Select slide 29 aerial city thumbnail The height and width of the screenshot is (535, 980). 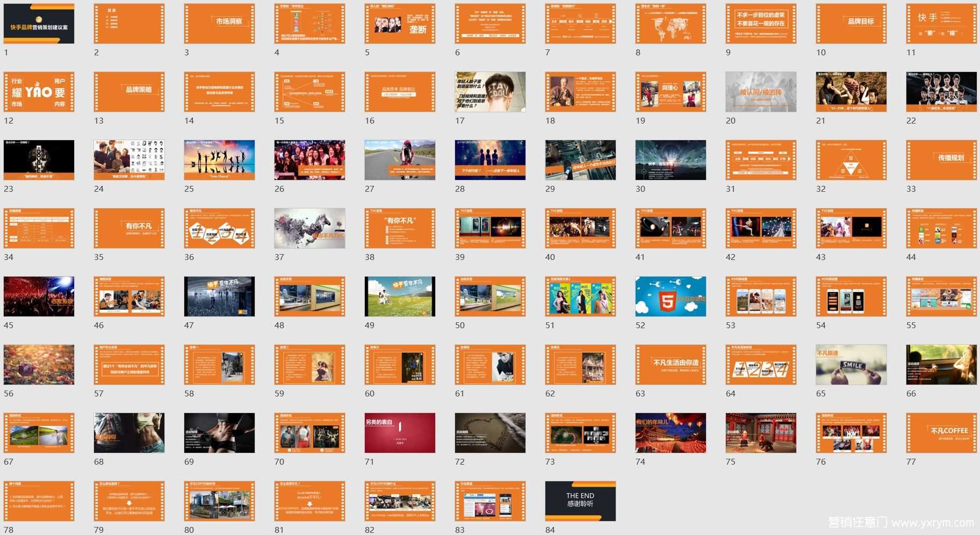point(580,160)
